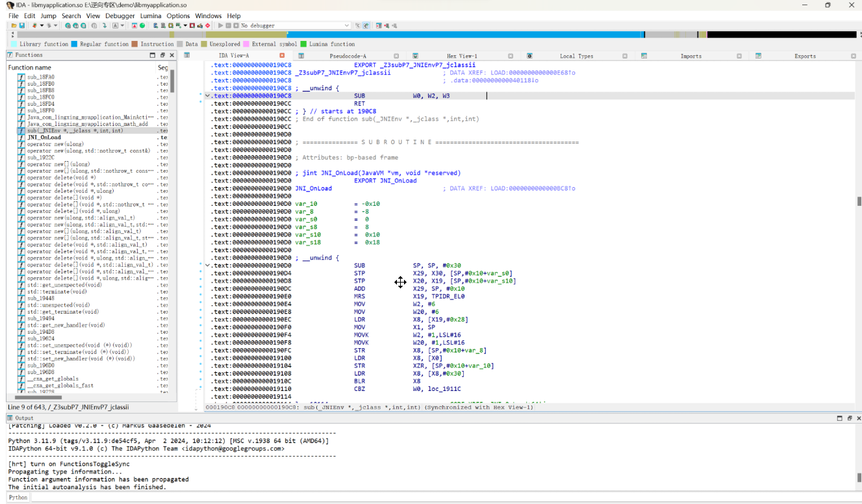The image size is (862, 504).
Task: Close the Pseudocode-A tab with its X icon
Action: 396,56
